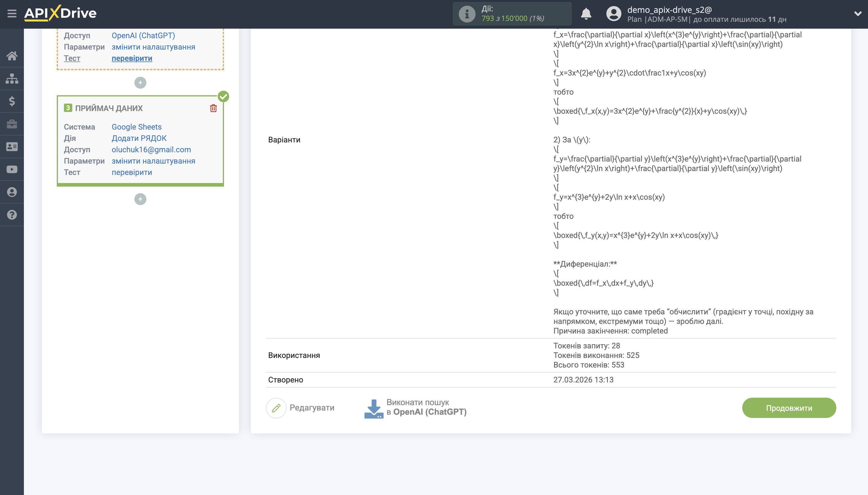Expand the account dropdown chevron at top right
The height and width of the screenshot is (495, 868).
[x=858, y=14]
